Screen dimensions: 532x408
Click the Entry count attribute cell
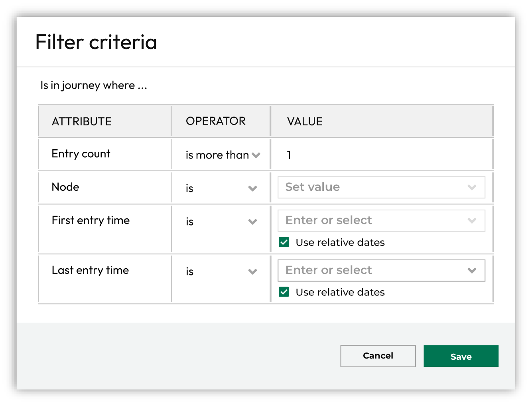click(105, 154)
